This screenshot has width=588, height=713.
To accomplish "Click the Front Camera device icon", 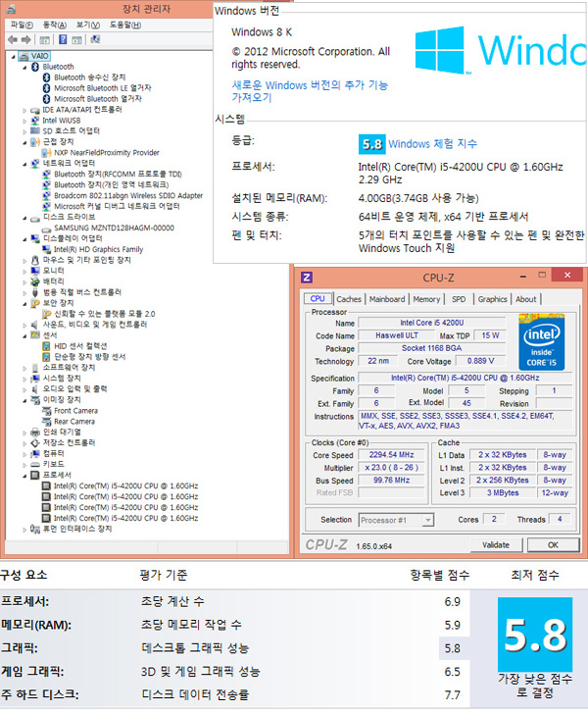I will pos(46,411).
